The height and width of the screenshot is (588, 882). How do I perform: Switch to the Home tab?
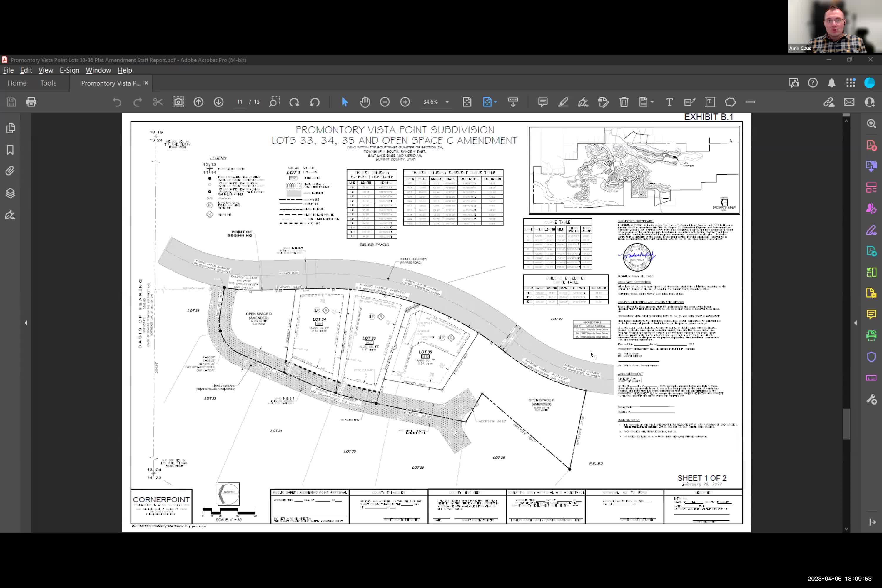click(x=16, y=83)
